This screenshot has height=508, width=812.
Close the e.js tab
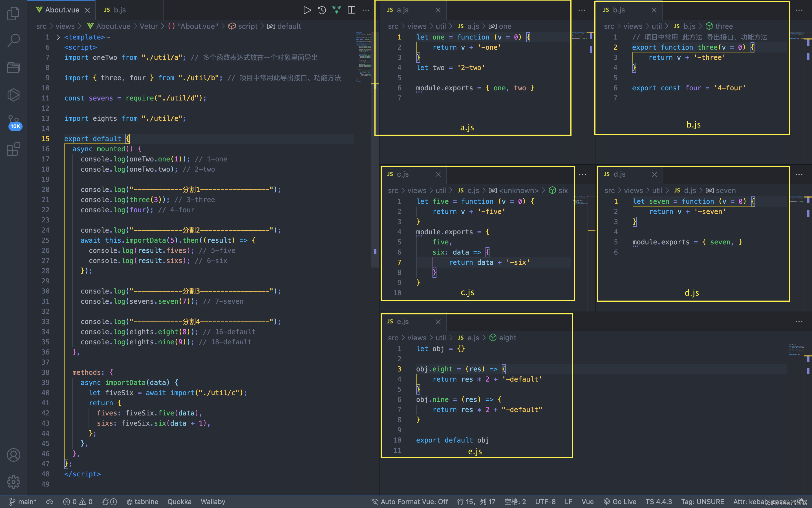tap(438, 322)
